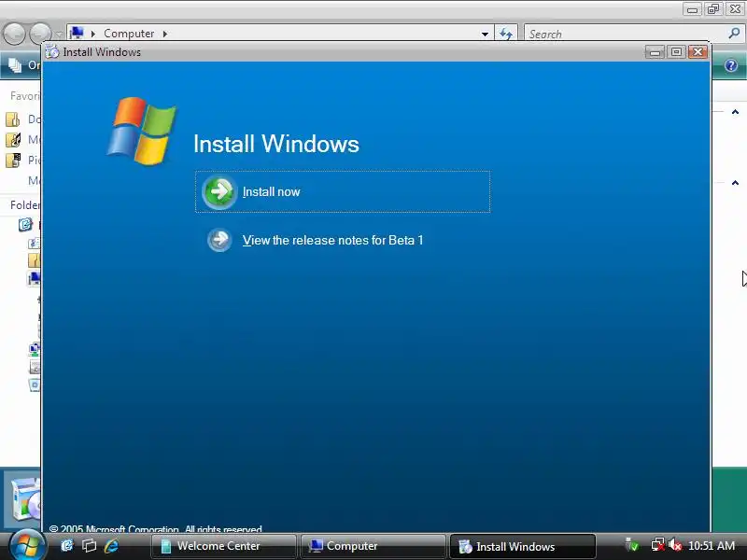Launch Internet Explorer from Quick Launch

[111, 546]
